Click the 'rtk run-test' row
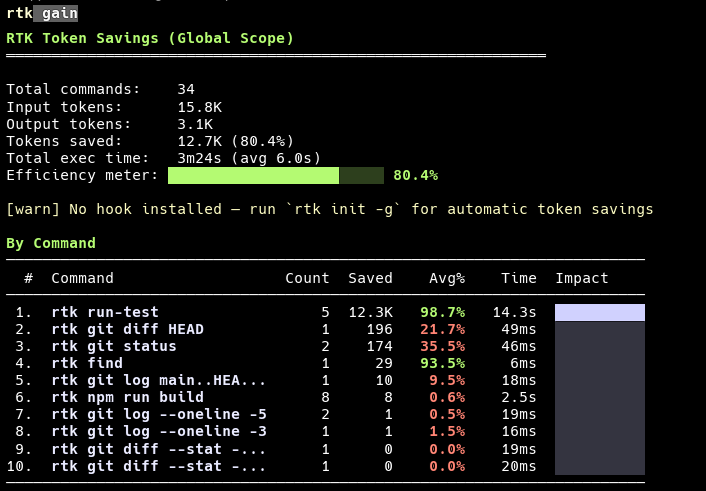This screenshot has height=491, width=706. coord(326,312)
